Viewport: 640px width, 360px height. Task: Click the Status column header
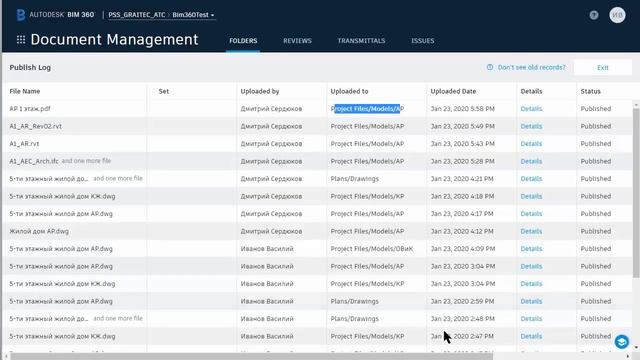(x=591, y=91)
